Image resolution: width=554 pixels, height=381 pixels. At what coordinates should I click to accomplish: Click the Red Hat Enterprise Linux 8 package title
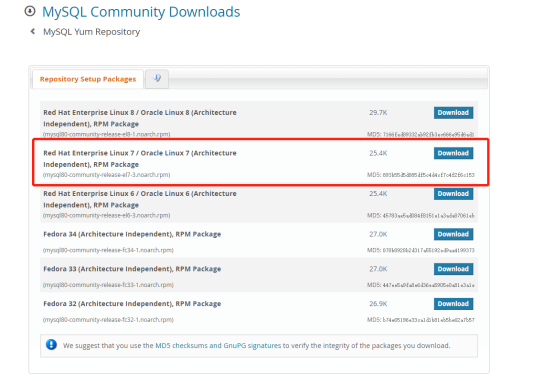tap(140, 118)
